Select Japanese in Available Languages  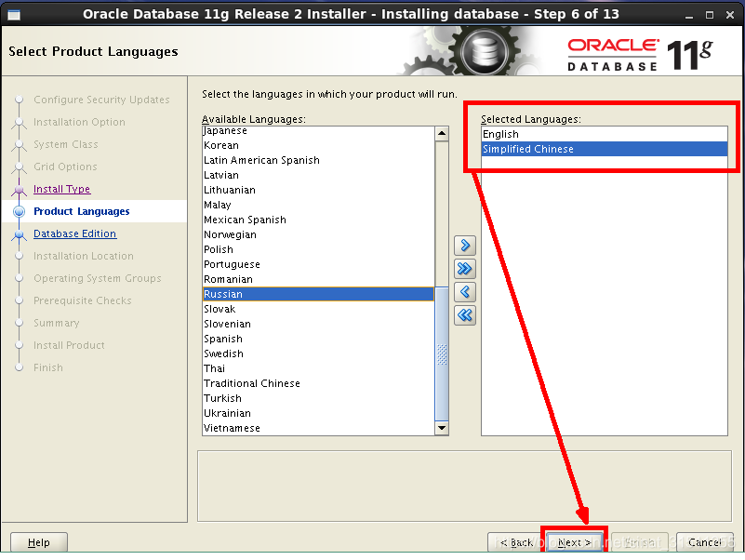tap(318, 131)
